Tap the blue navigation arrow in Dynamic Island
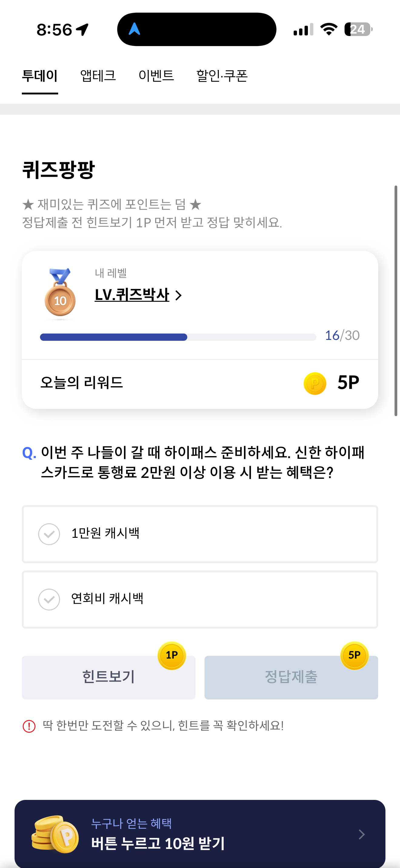400x868 pixels. [134, 29]
